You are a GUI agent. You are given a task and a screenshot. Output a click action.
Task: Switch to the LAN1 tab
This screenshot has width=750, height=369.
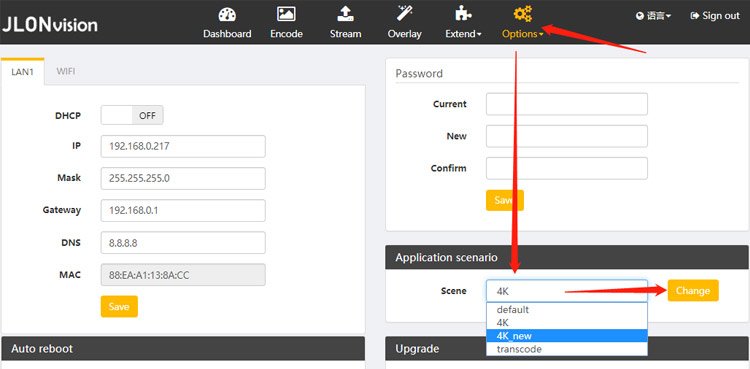(x=22, y=72)
